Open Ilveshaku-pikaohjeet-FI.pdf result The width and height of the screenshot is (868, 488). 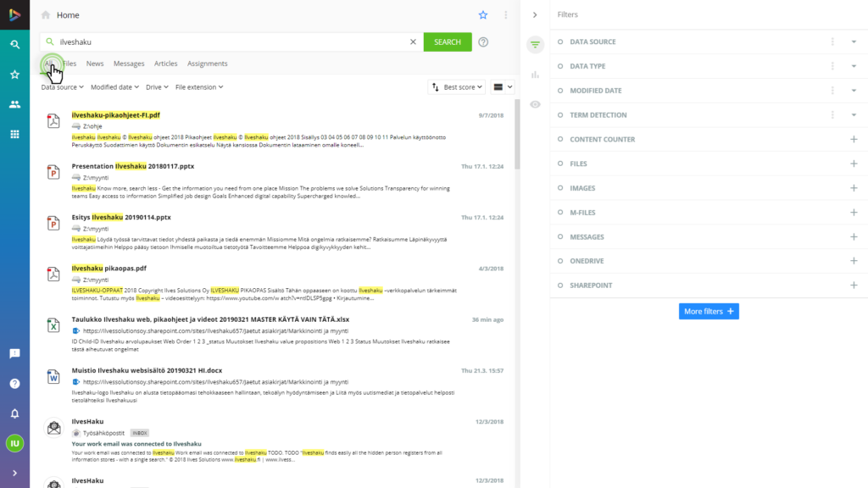pyautogui.click(x=115, y=115)
